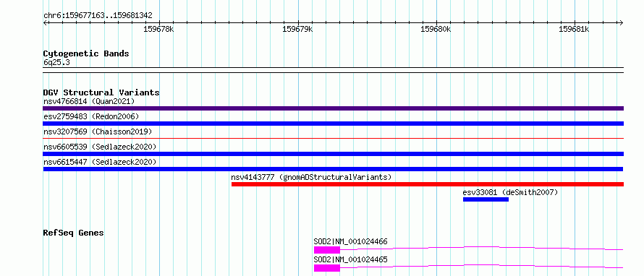
Task: Select the short esv33081 (deSmith2007) bar
Action: click(x=486, y=199)
